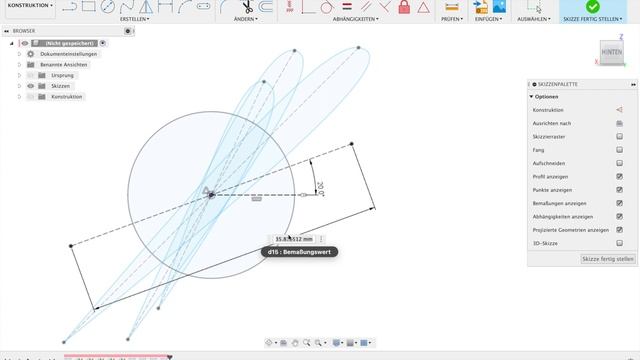The height and width of the screenshot is (360, 640).
Task: Enable the Aufschneiden checkbox
Action: pos(619,163)
